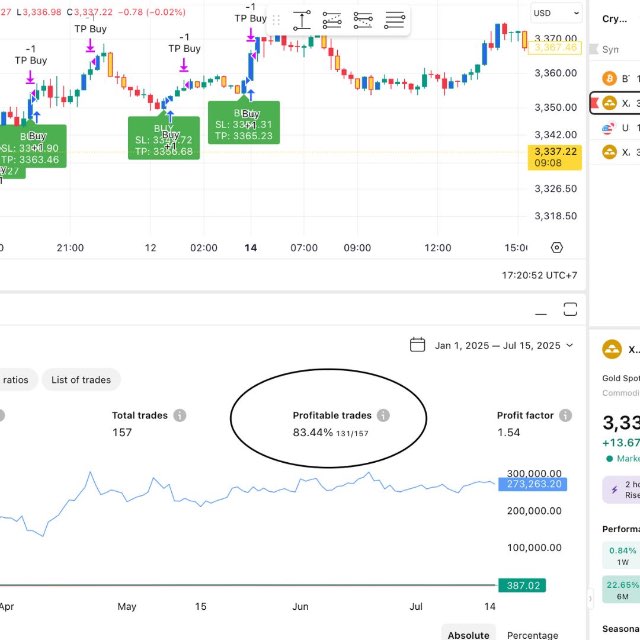Select the US flag symbol row in the watchlist

(x=615, y=128)
